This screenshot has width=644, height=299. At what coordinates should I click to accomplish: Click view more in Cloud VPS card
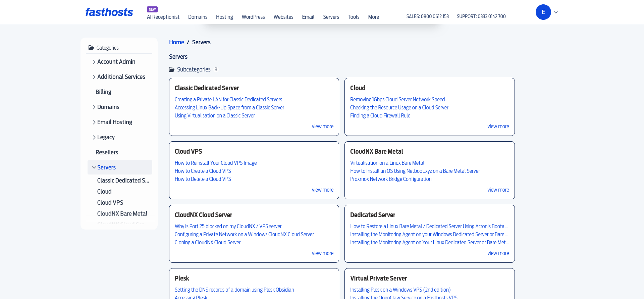pos(323,190)
